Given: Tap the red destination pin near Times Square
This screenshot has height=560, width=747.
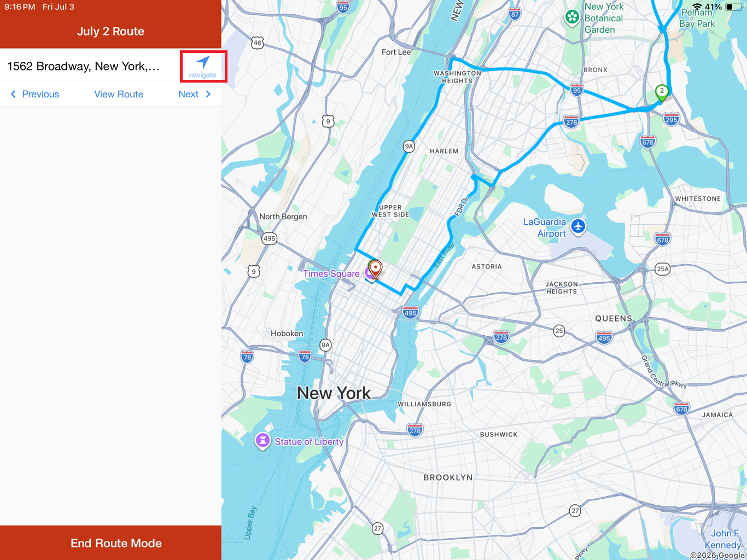Looking at the screenshot, I should pos(375,270).
